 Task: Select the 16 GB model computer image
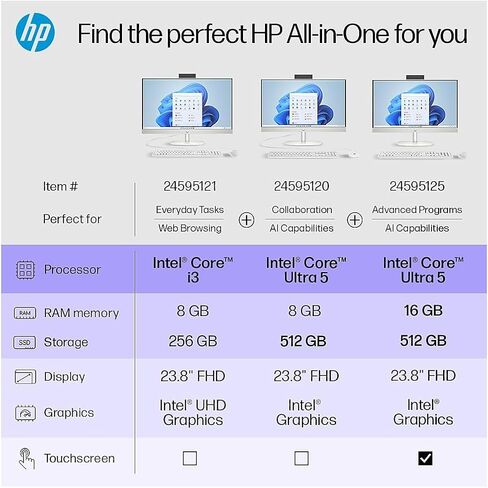[x=417, y=117]
